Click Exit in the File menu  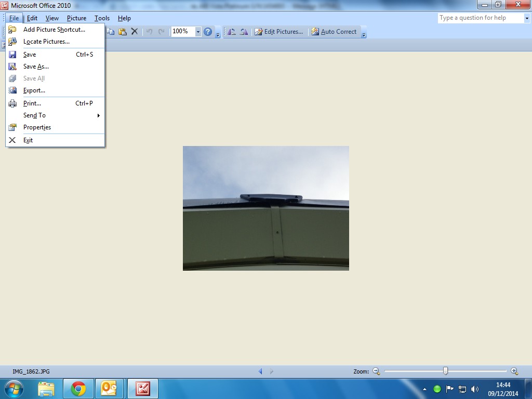pyautogui.click(x=55, y=140)
